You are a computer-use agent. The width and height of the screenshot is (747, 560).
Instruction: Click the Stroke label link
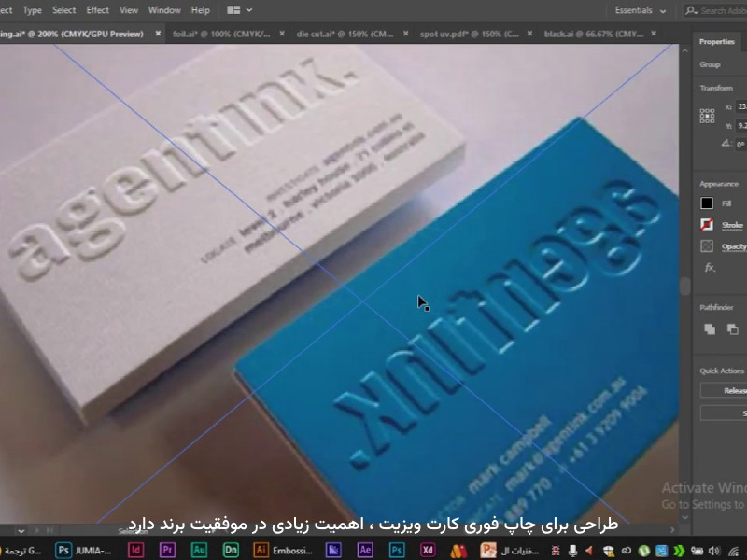pos(732,225)
